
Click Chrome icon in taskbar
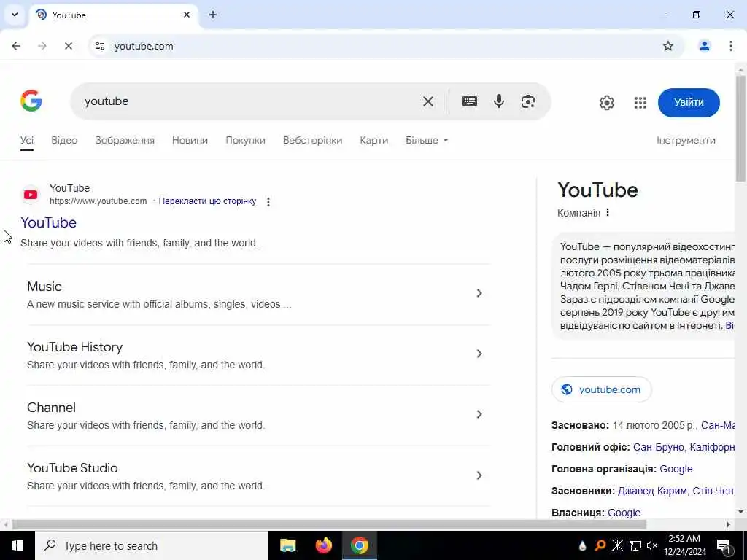pyautogui.click(x=360, y=545)
